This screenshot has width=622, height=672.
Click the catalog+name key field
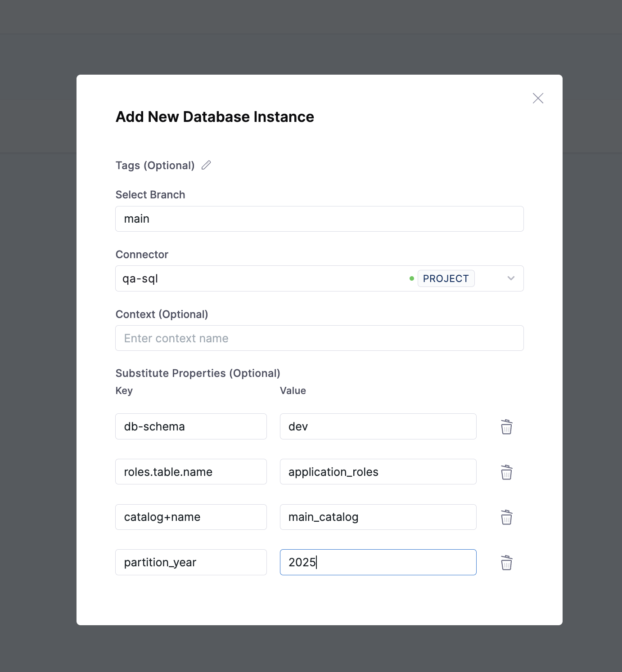coord(190,517)
